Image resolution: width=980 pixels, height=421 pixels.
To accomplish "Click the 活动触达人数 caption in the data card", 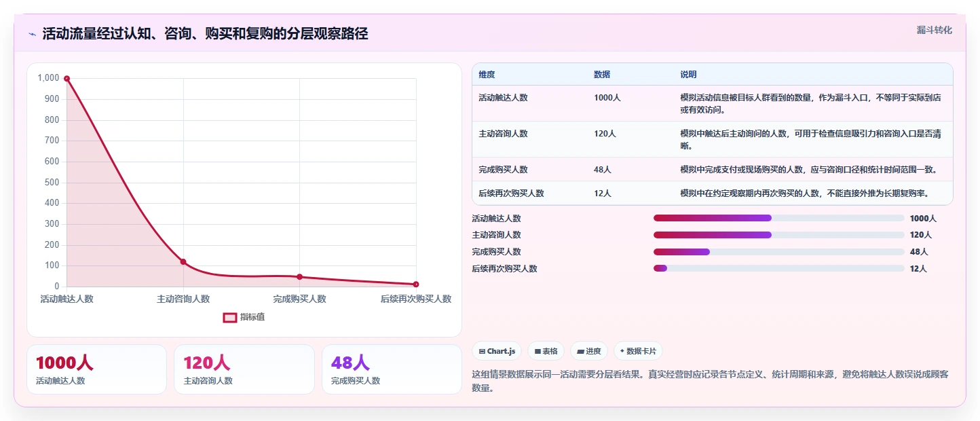I will (60, 381).
